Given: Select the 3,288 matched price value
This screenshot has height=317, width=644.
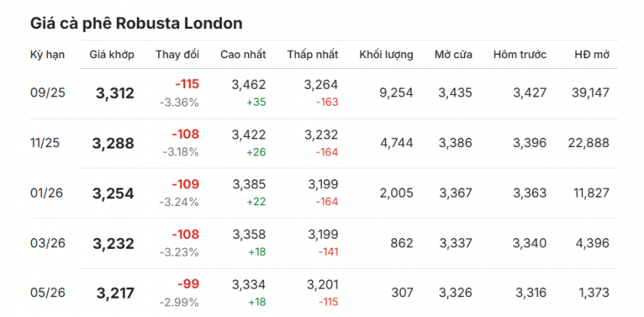Looking at the screenshot, I should 113,143.
